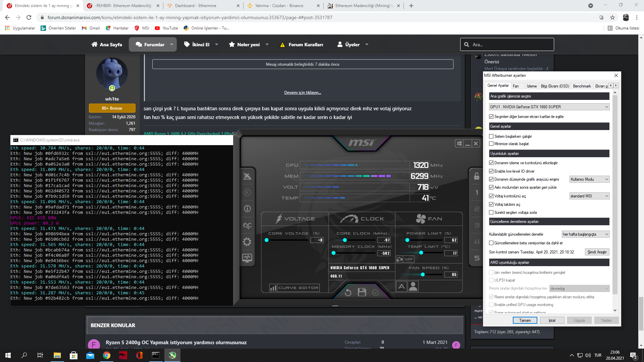The height and width of the screenshot is (362, 644).
Task: Open the Bilgi Ekranı (OSD) tab
Action: tap(555, 86)
